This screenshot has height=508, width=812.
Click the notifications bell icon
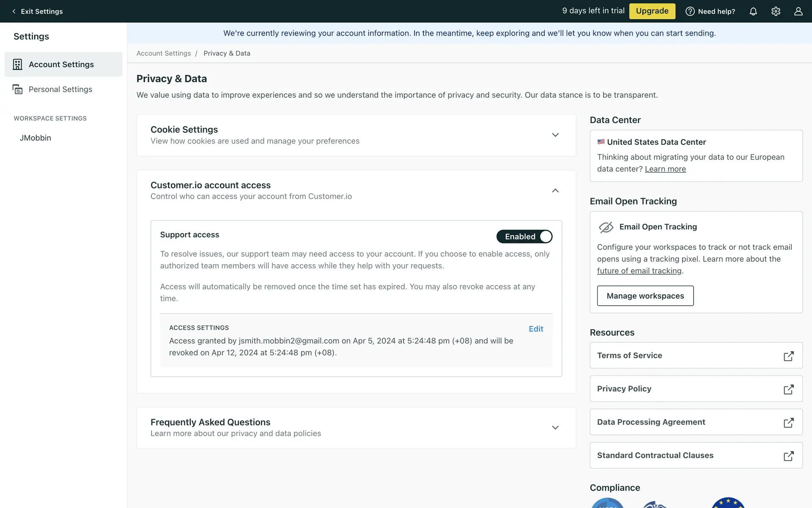click(x=753, y=11)
